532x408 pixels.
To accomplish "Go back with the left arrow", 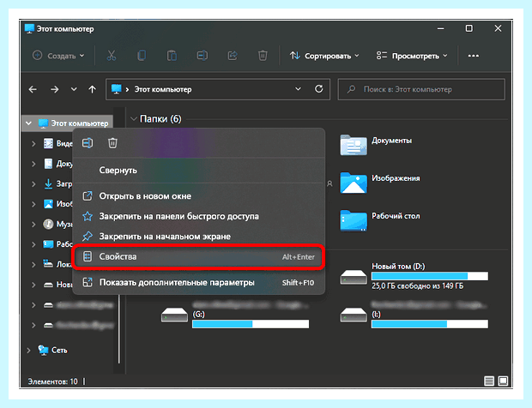I will pyautogui.click(x=33, y=89).
